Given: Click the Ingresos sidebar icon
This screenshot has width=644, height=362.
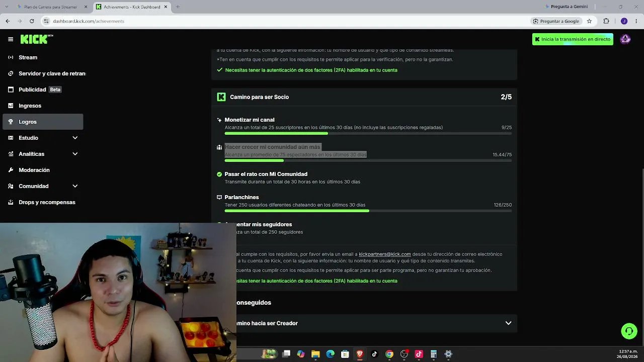Looking at the screenshot, I should pyautogui.click(x=11, y=106).
